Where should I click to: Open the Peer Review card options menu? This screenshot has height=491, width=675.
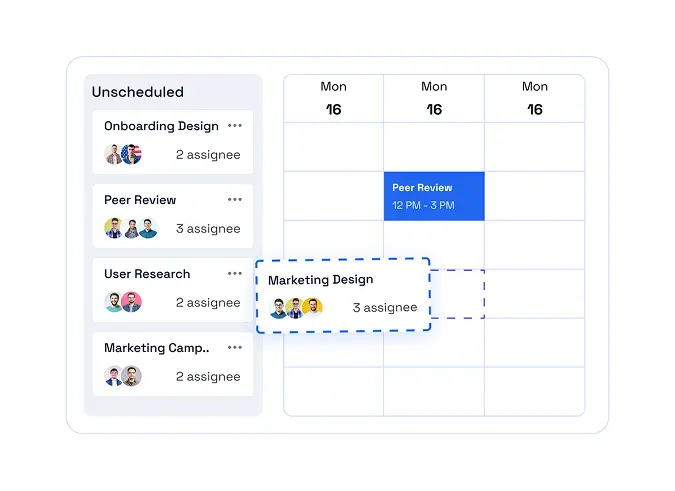click(235, 200)
